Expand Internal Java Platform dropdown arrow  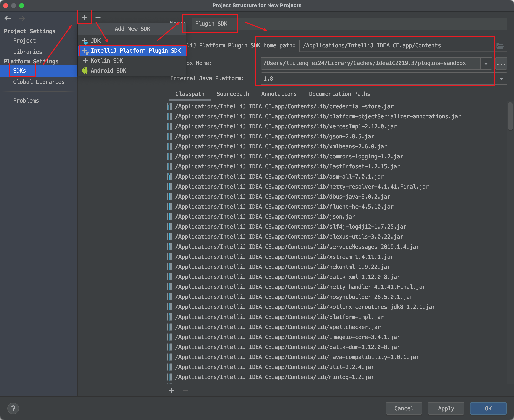click(501, 79)
